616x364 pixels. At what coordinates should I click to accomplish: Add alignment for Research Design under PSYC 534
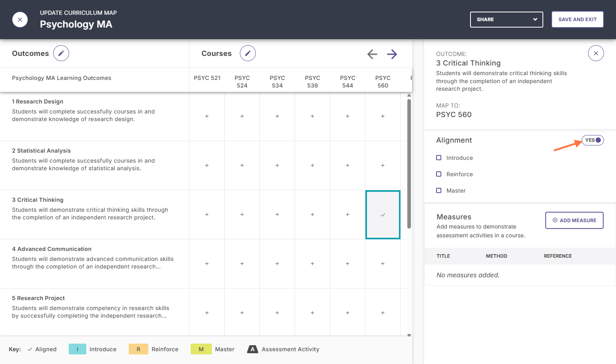(x=277, y=116)
